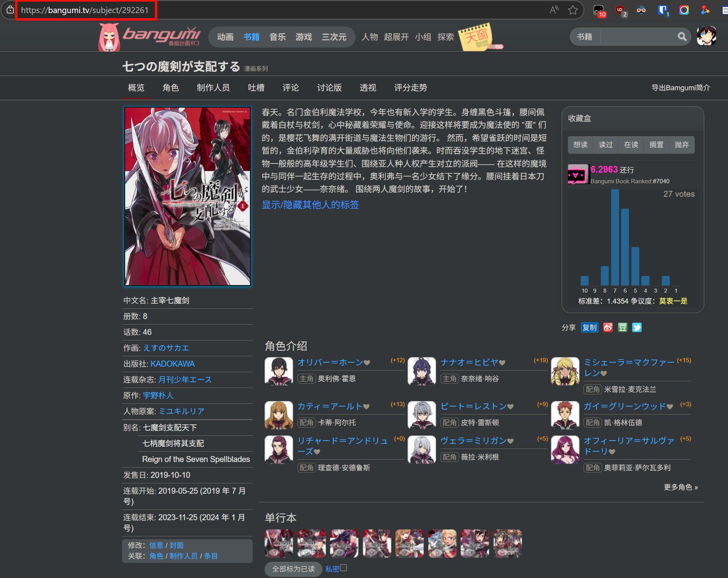Open author link 宇野朴人

click(x=158, y=395)
